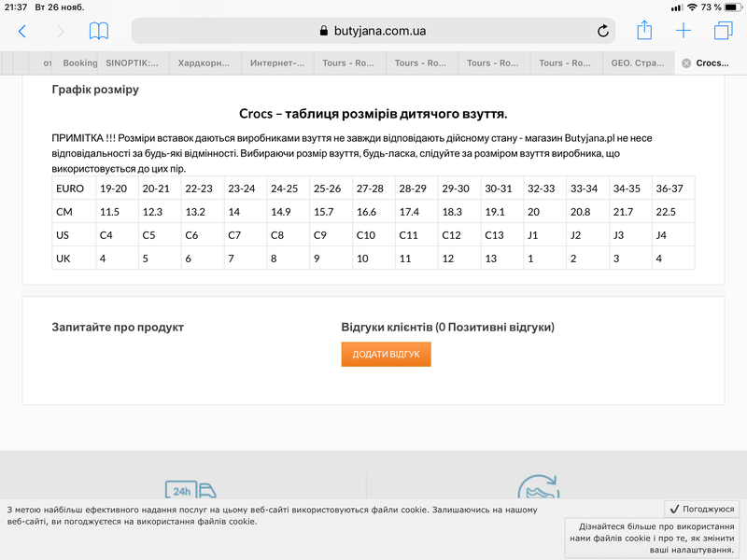Reload the page with refresh icon

(602, 31)
